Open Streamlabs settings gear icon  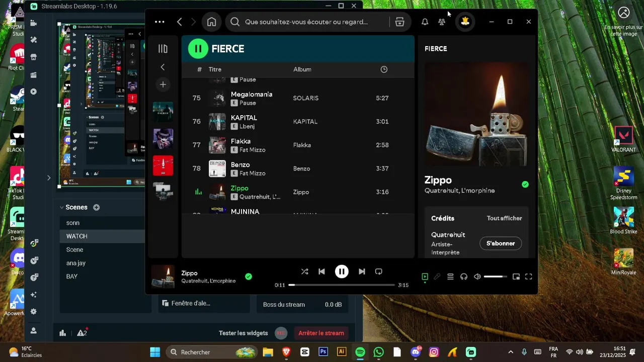click(34, 312)
